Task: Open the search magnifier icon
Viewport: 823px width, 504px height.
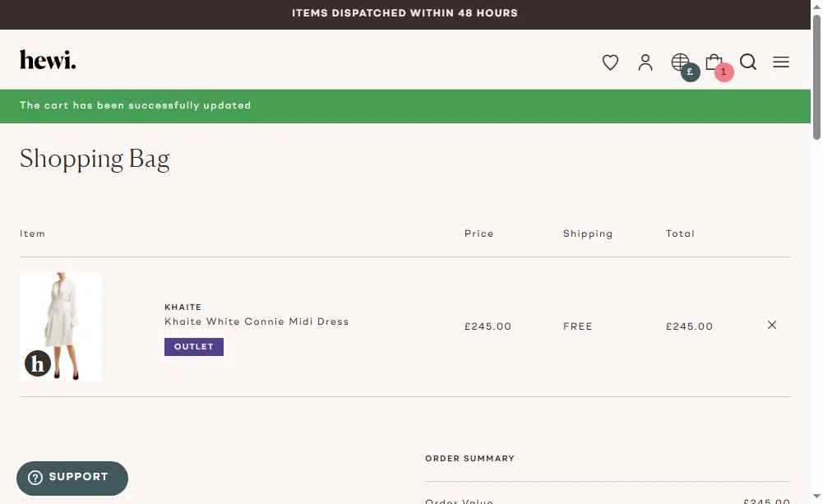Action: click(748, 62)
